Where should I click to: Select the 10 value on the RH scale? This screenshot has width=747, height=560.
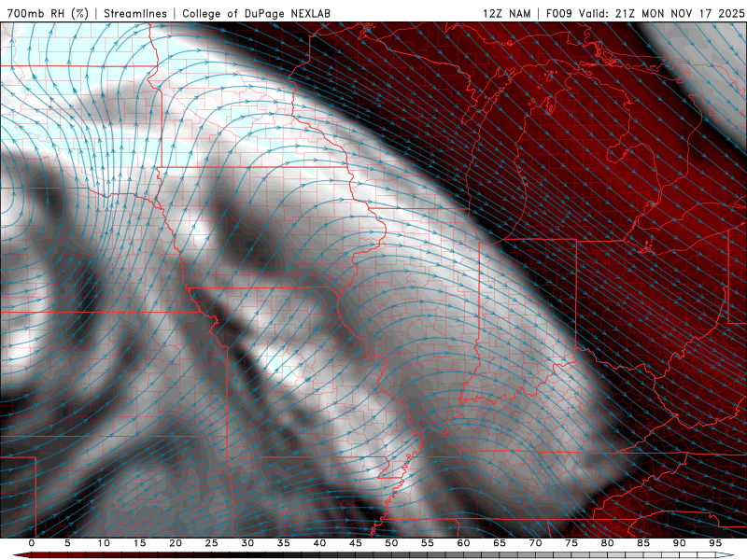tap(104, 543)
